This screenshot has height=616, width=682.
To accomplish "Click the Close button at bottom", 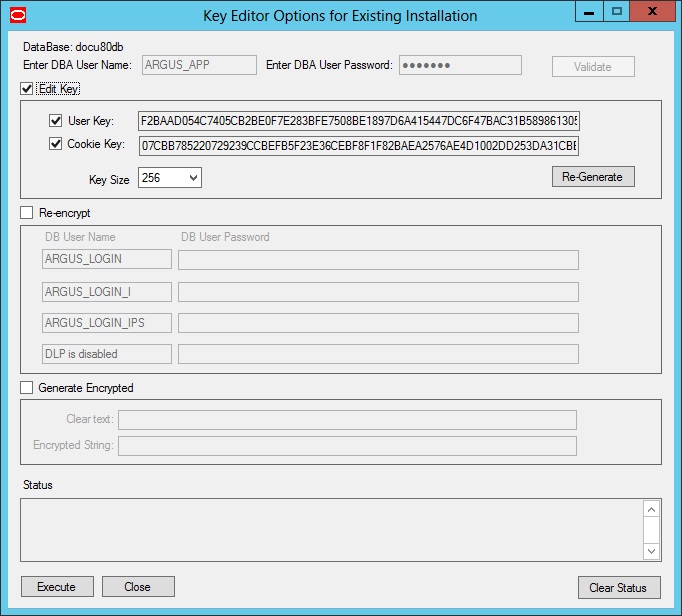I will coord(138,586).
